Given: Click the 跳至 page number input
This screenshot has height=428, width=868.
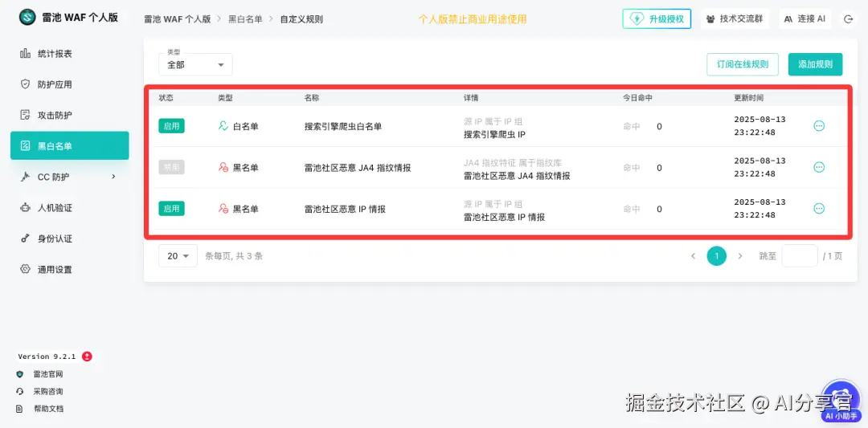Looking at the screenshot, I should tap(800, 256).
